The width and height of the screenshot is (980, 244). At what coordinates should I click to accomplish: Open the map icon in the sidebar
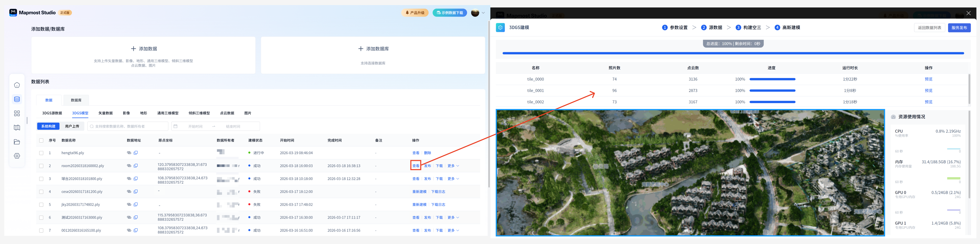[17, 128]
